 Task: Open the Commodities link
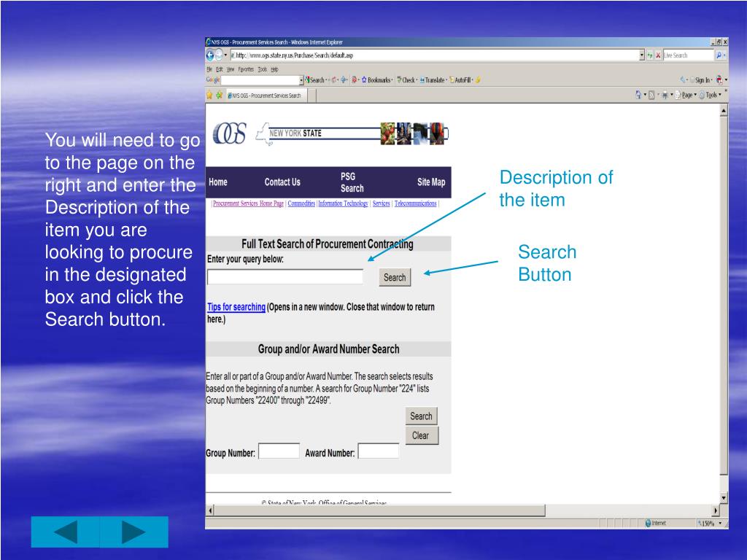[301, 203]
